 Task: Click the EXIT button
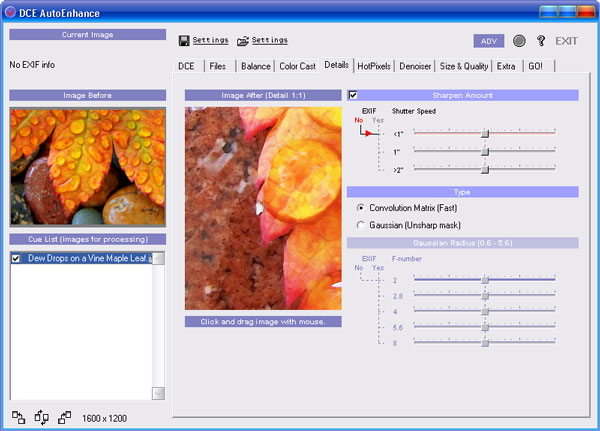point(567,41)
